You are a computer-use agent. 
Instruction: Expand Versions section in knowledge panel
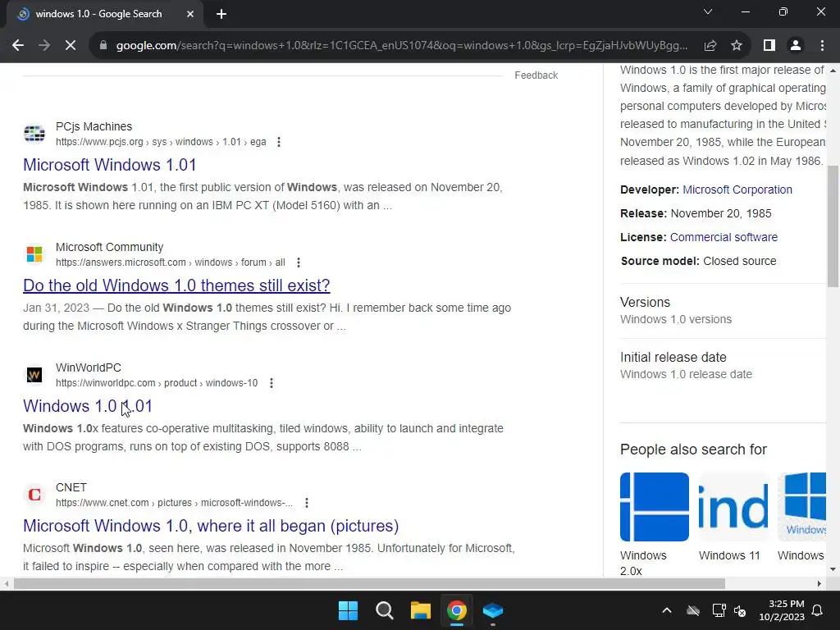724,311
